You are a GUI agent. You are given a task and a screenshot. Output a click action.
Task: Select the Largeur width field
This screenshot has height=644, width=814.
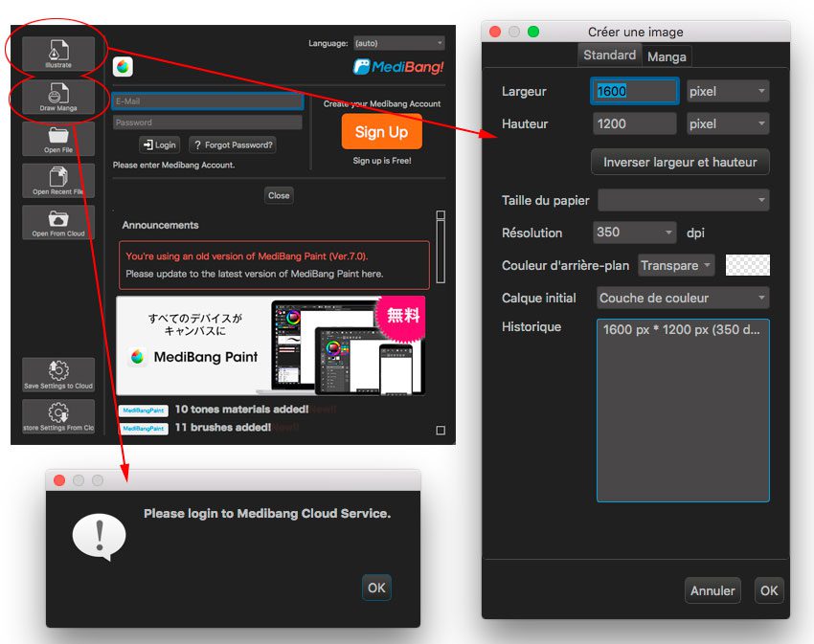tap(634, 91)
